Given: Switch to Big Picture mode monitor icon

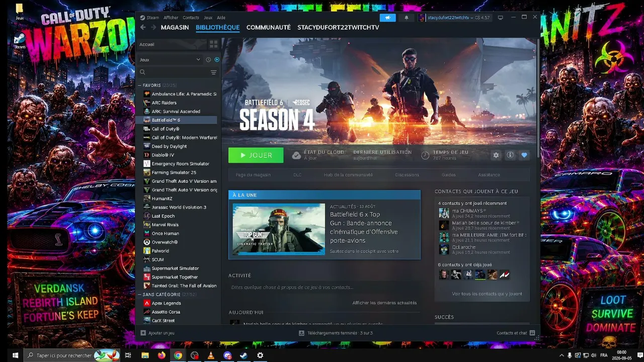Looking at the screenshot, I should pyautogui.click(x=500, y=18).
